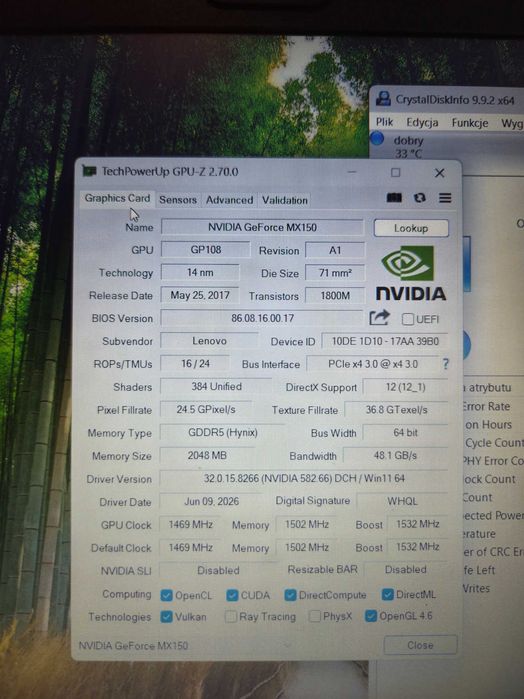
Task: Click the Bandwidth value 48.1 GB/s
Action: [395, 455]
